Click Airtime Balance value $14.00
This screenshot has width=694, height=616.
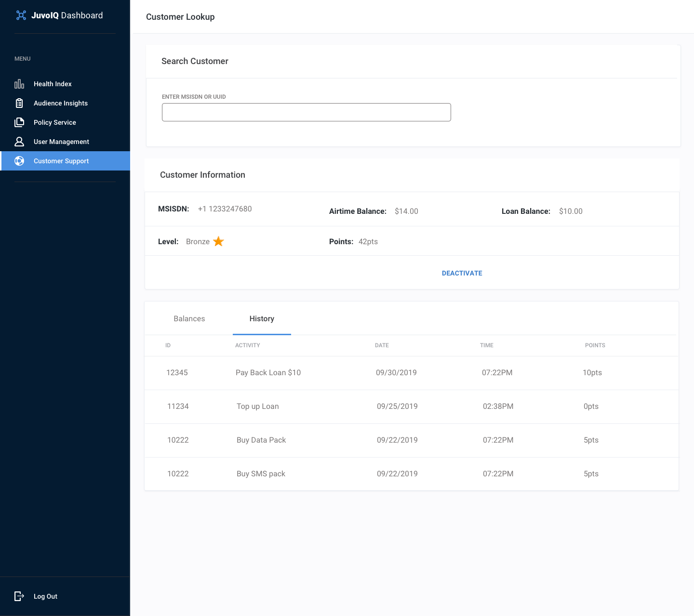(x=406, y=211)
